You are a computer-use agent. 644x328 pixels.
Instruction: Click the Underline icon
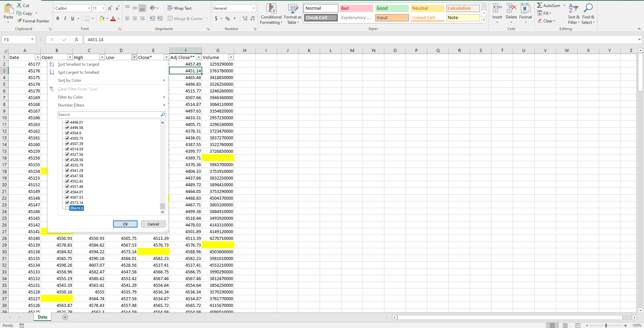coord(72,18)
